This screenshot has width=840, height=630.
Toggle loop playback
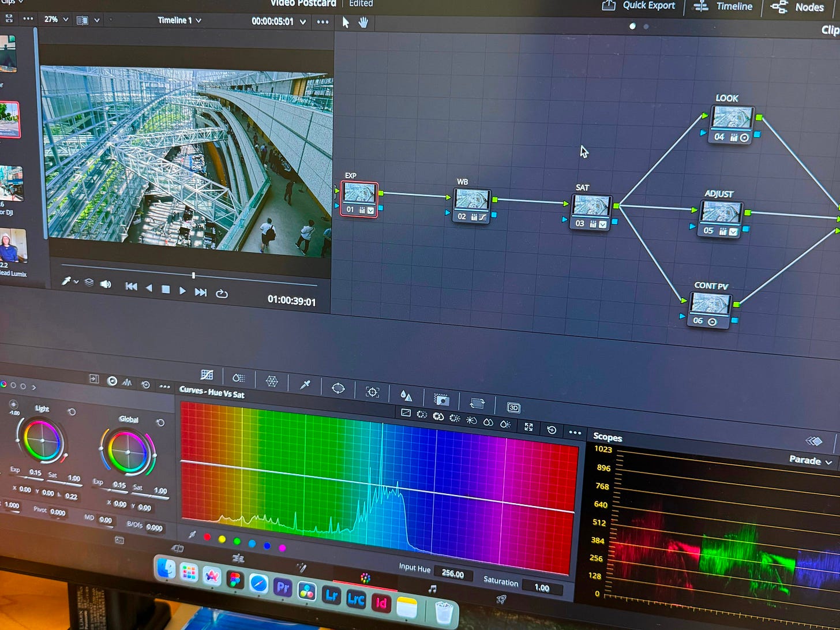tap(222, 293)
